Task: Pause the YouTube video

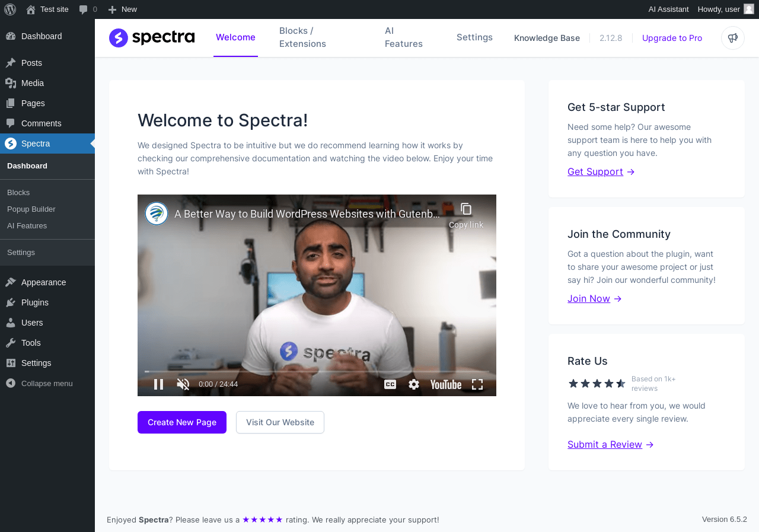Action: (x=158, y=384)
